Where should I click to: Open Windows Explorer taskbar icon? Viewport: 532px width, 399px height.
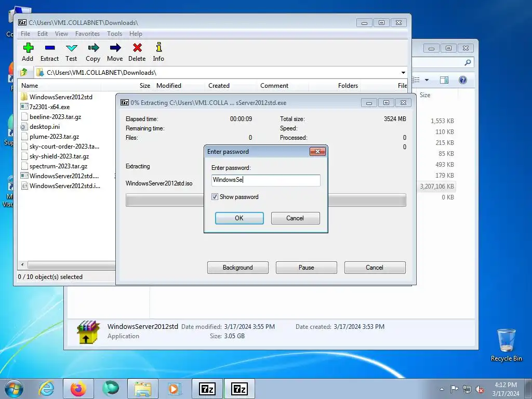(143, 389)
